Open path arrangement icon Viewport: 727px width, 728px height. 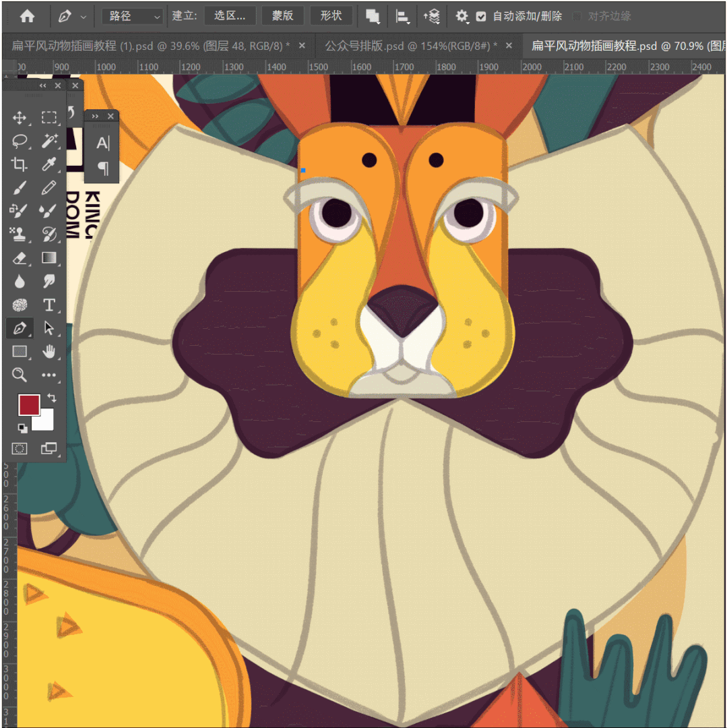click(x=431, y=17)
